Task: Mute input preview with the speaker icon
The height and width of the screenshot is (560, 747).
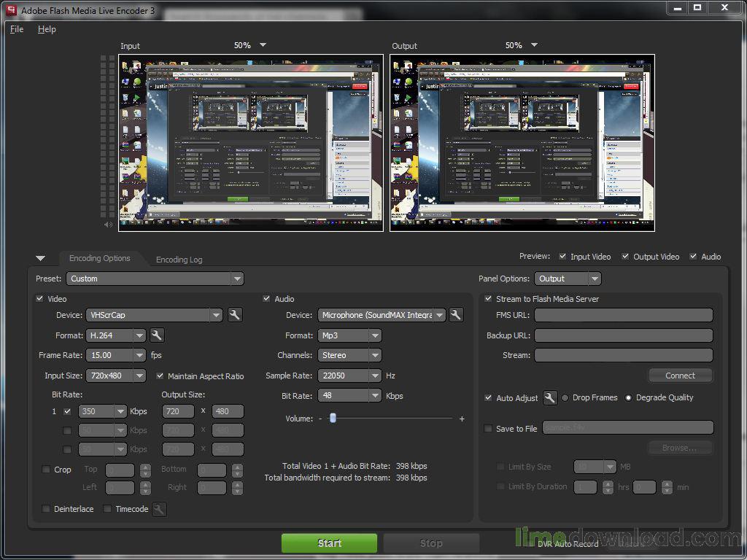Action: click(108, 225)
